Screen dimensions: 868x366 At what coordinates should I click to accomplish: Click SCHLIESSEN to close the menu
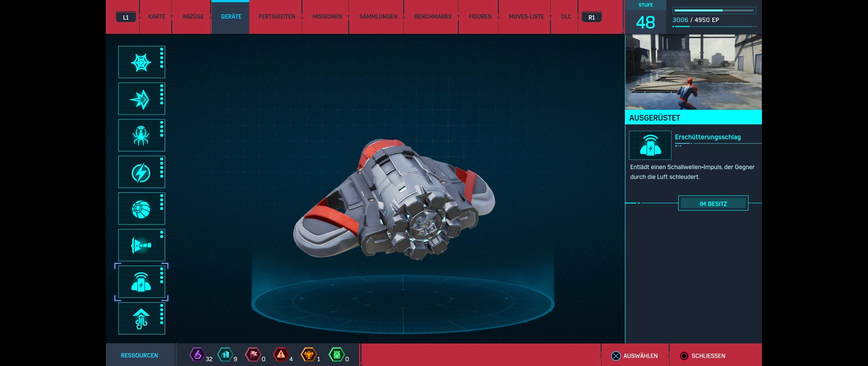point(708,356)
